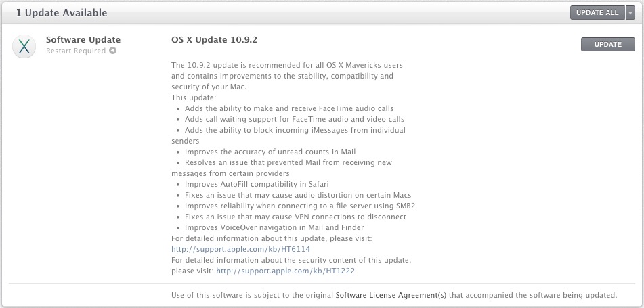Click the unread counts in Mail line
644x308 pixels.
270,152
